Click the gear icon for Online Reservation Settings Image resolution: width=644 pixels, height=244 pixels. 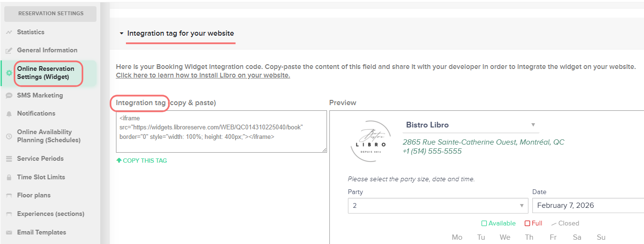coord(9,73)
